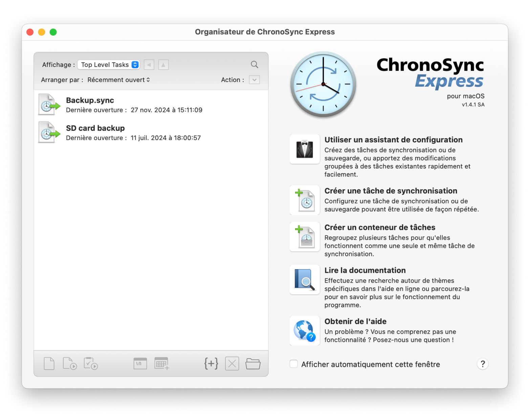Image resolution: width=528 pixels, height=420 pixels.
Task: Click the SD card backup task icon
Action: coord(49,133)
